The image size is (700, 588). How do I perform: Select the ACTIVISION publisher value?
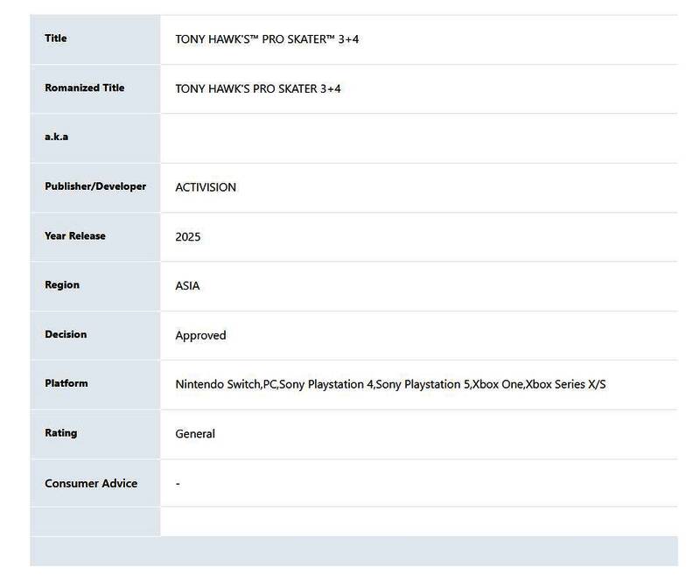pyautogui.click(x=206, y=187)
